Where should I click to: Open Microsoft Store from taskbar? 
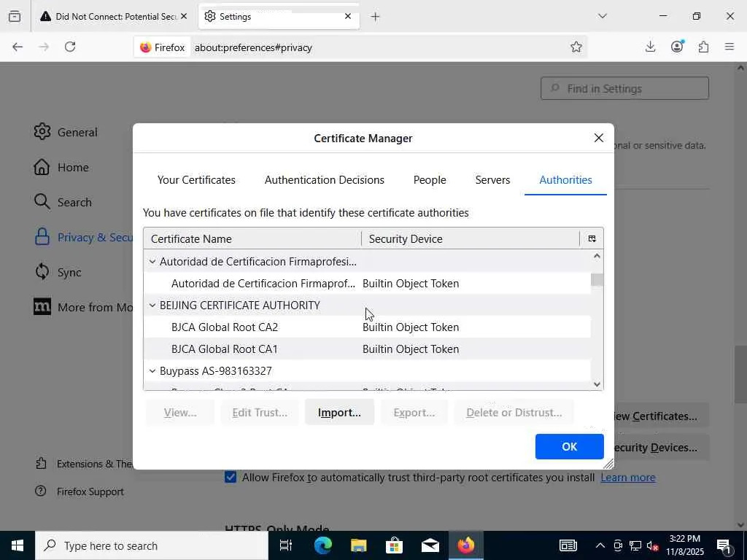coord(394,545)
